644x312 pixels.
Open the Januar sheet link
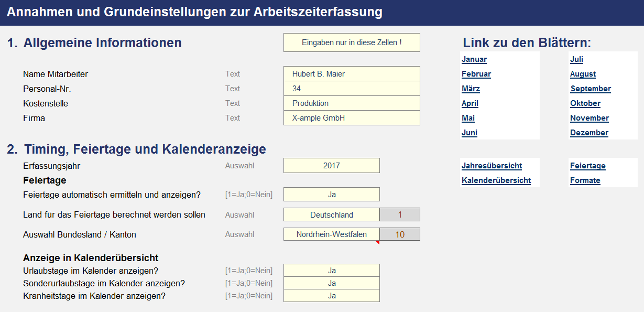(474, 60)
